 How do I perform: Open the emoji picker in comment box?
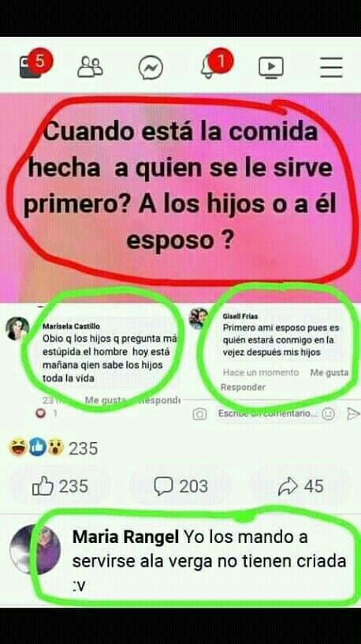tap(328, 414)
